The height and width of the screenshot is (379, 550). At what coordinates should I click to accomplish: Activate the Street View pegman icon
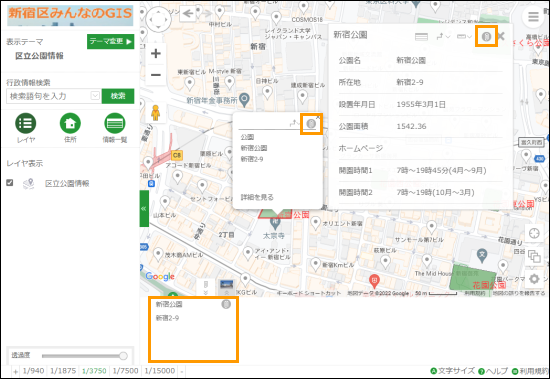coord(155,113)
